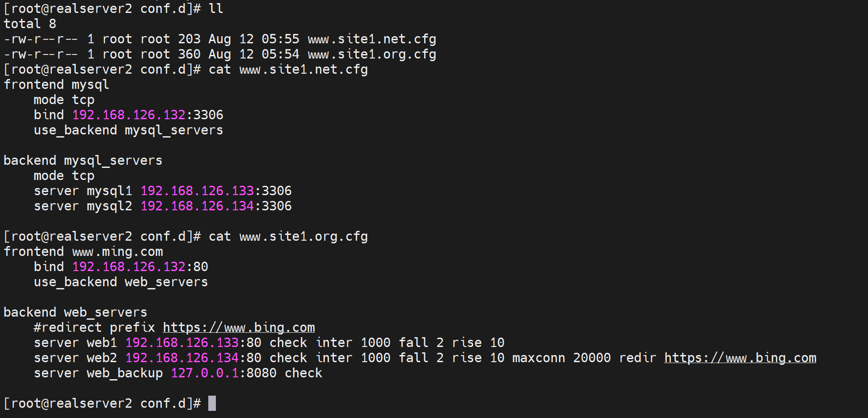Viewport: 868px width, 418px height.
Task: Click the mysql2 server IP address
Action: pos(197,206)
